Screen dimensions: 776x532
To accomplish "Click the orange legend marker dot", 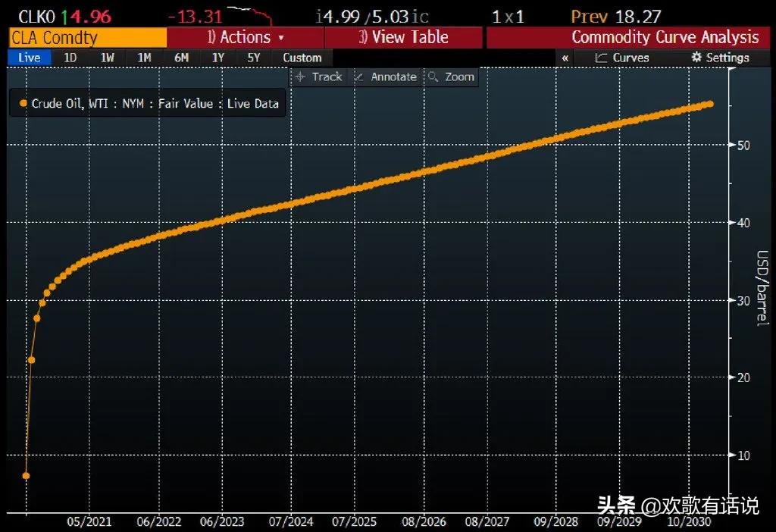I will point(23,103).
